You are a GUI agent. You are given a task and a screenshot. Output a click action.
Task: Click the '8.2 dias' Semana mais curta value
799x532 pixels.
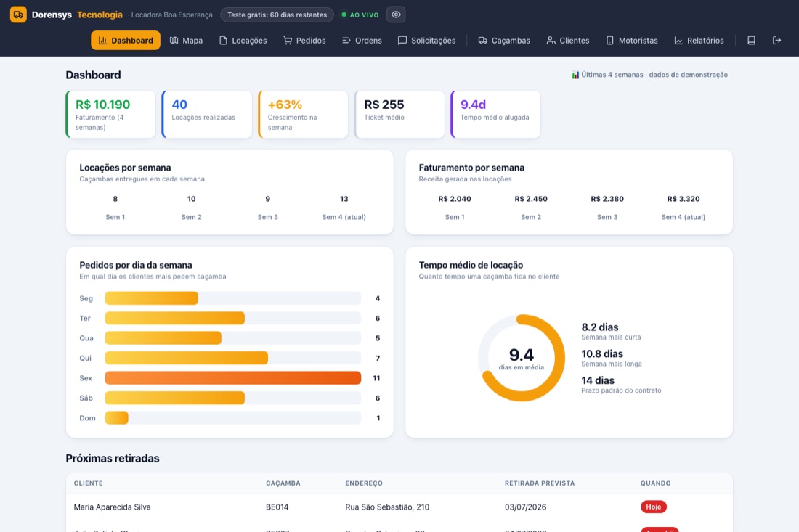pyautogui.click(x=600, y=327)
